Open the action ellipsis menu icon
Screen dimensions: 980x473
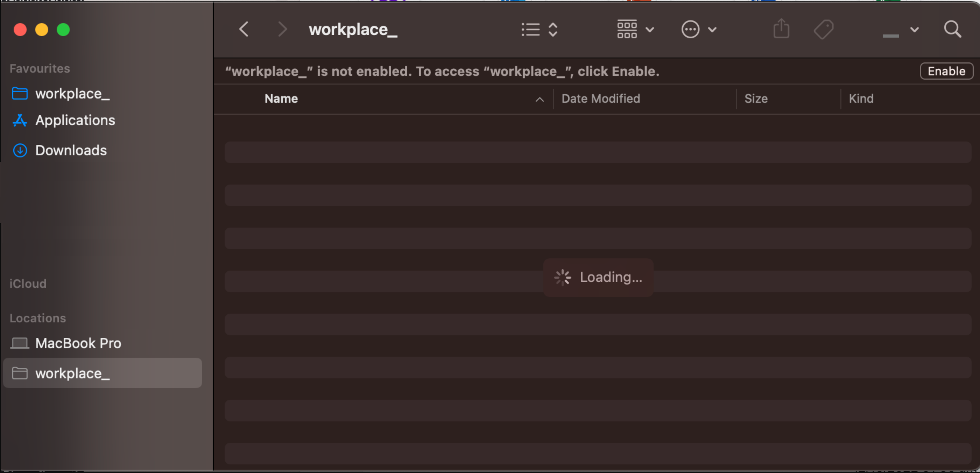690,29
